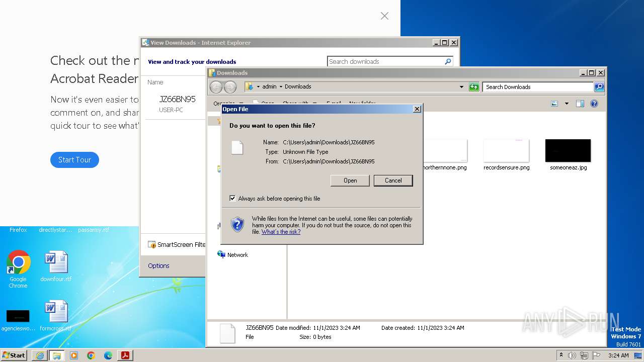Image resolution: width=644 pixels, height=362 pixels.
Task: Click the Explorer Back arrow button
Action: coord(216,87)
